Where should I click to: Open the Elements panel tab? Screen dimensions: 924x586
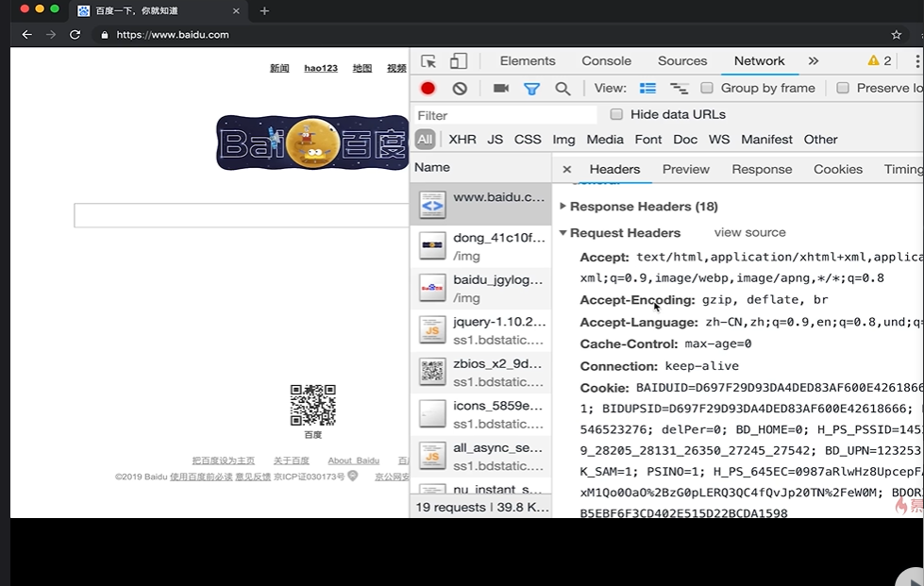(528, 60)
